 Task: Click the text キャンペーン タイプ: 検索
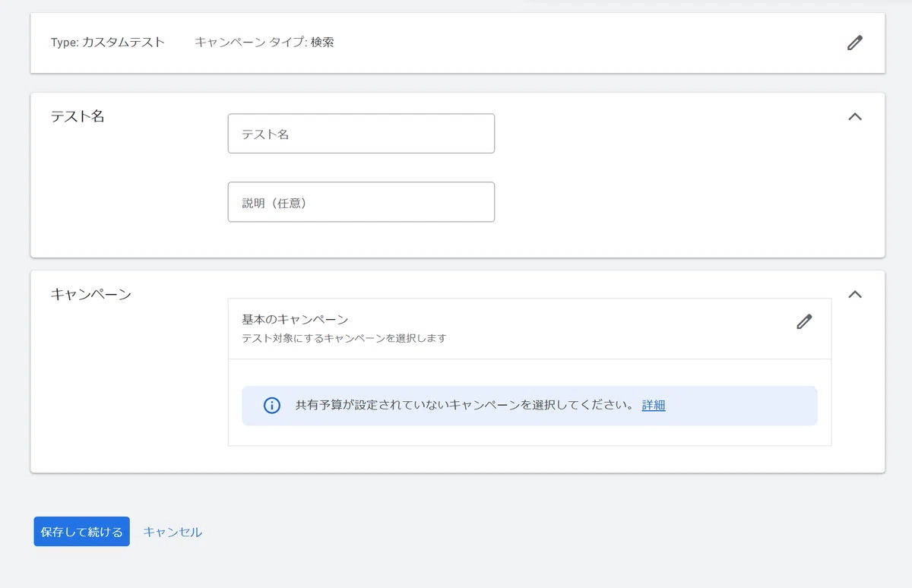[x=264, y=43]
